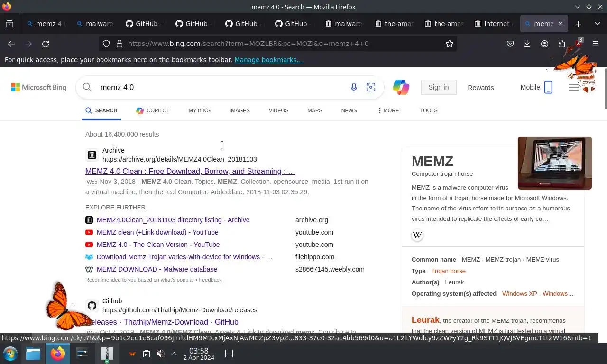The width and height of the screenshot is (607, 364).
Task: Open the extensions puzzle icon
Action: [x=561, y=44]
